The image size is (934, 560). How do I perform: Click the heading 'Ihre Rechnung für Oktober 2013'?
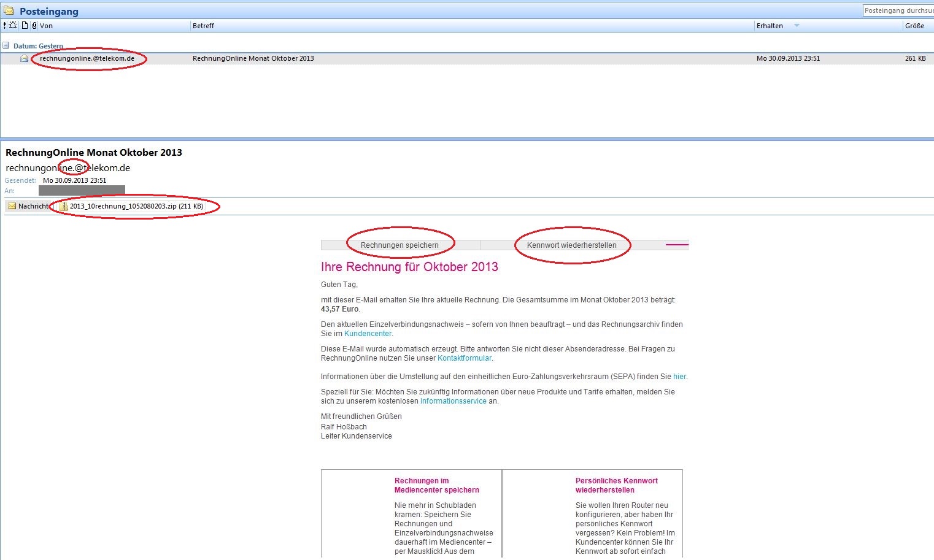pos(409,267)
